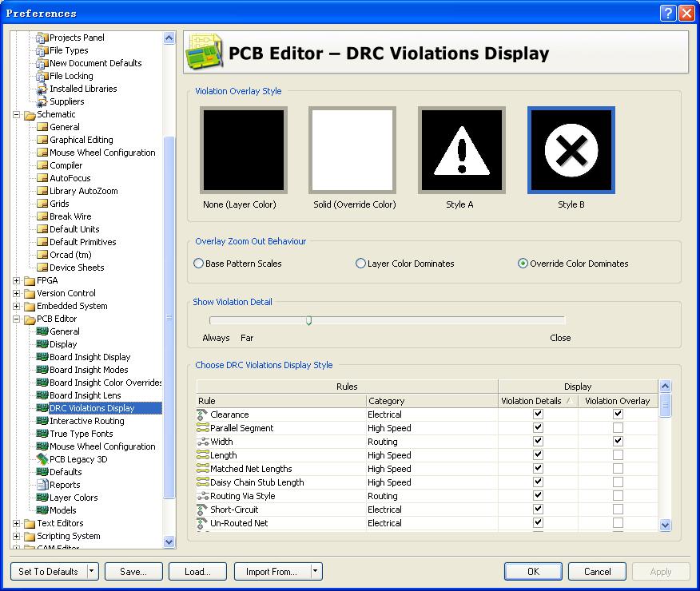Image resolution: width=700 pixels, height=591 pixels.
Task: Click the Un-Routed Net rule icon
Action: tap(202, 523)
